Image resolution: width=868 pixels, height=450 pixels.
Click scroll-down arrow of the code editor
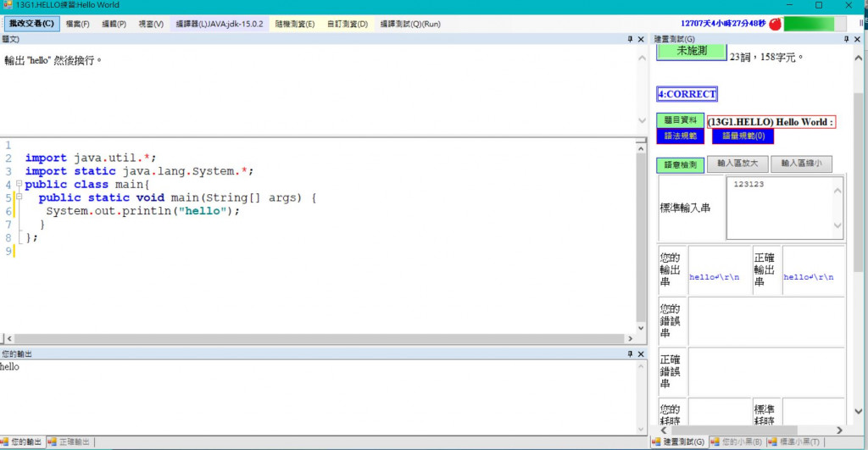(641, 328)
